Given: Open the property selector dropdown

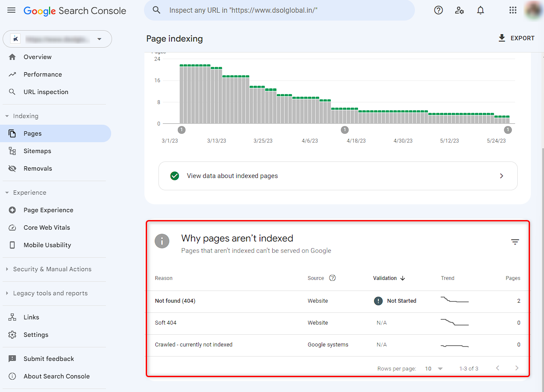Looking at the screenshot, I should (x=57, y=39).
